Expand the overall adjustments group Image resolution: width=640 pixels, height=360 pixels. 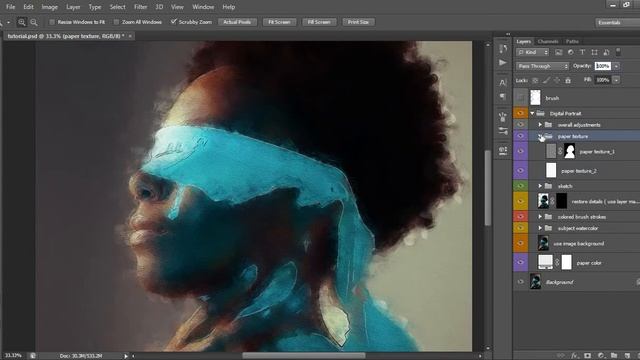(x=540, y=124)
